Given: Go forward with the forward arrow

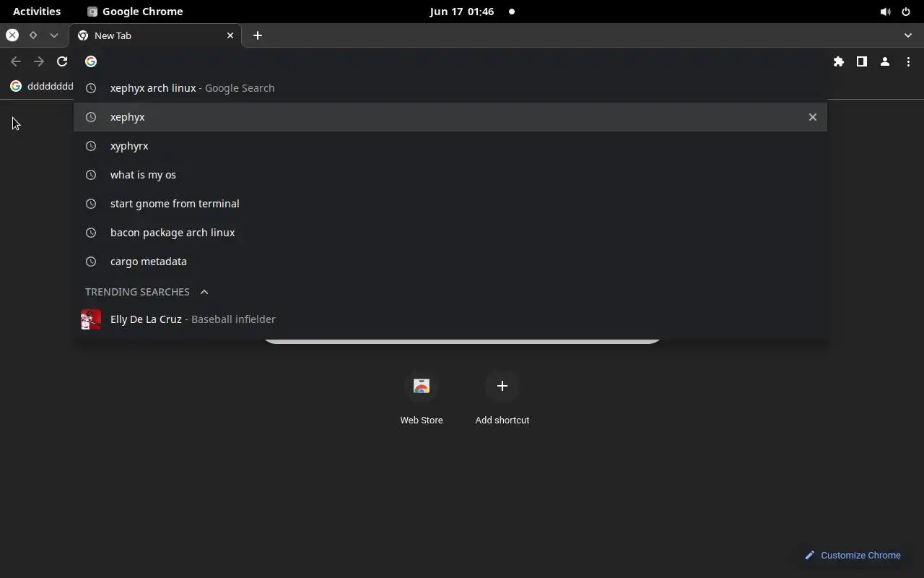Looking at the screenshot, I should click(39, 61).
